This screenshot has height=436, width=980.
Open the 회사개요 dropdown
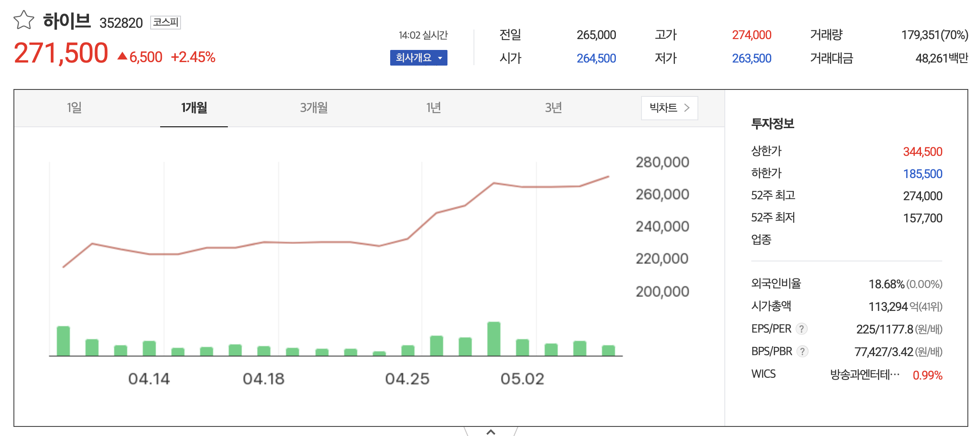418,58
